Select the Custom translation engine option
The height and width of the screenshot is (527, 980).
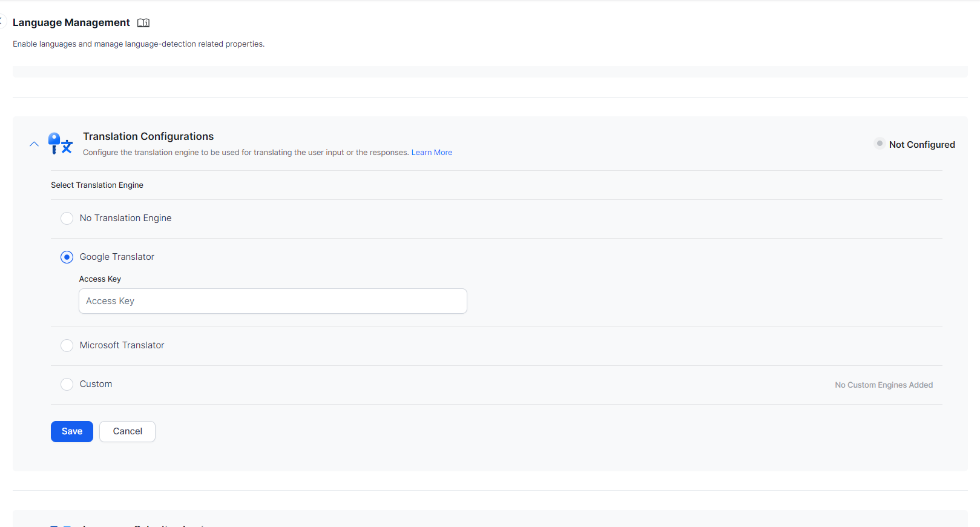coord(67,384)
